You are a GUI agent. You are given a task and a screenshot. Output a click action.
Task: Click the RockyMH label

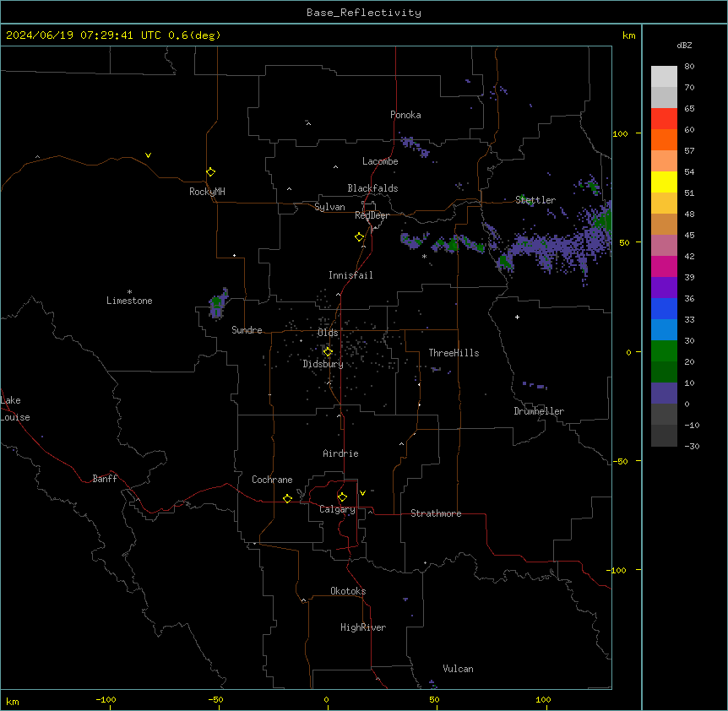coord(207,191)
